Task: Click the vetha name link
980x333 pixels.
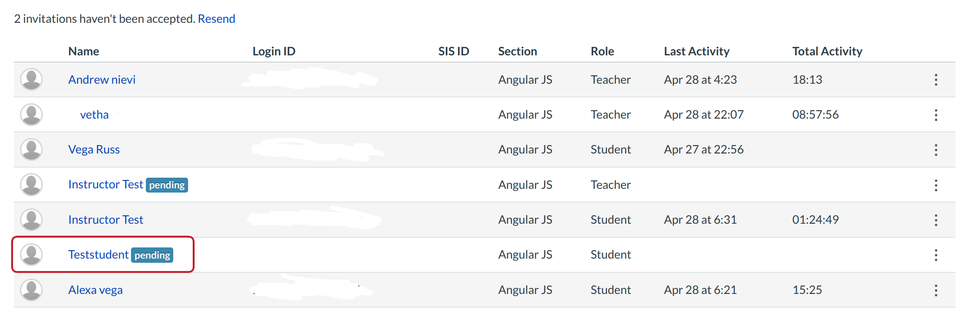Action: pyautogui.click(x=94, y=114)
